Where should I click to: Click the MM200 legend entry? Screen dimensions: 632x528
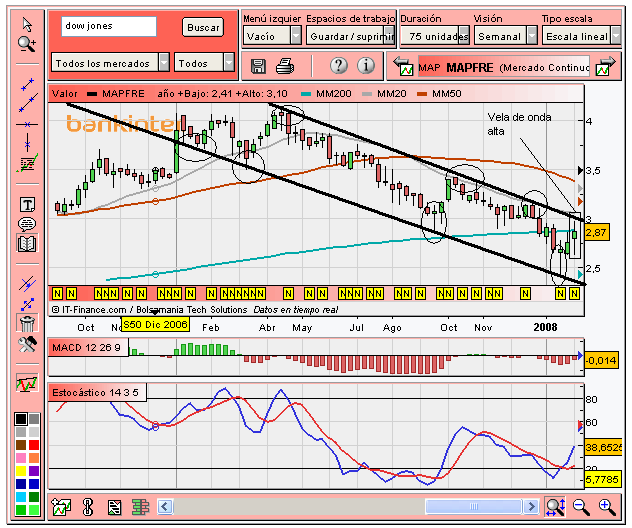pos(326,94)
